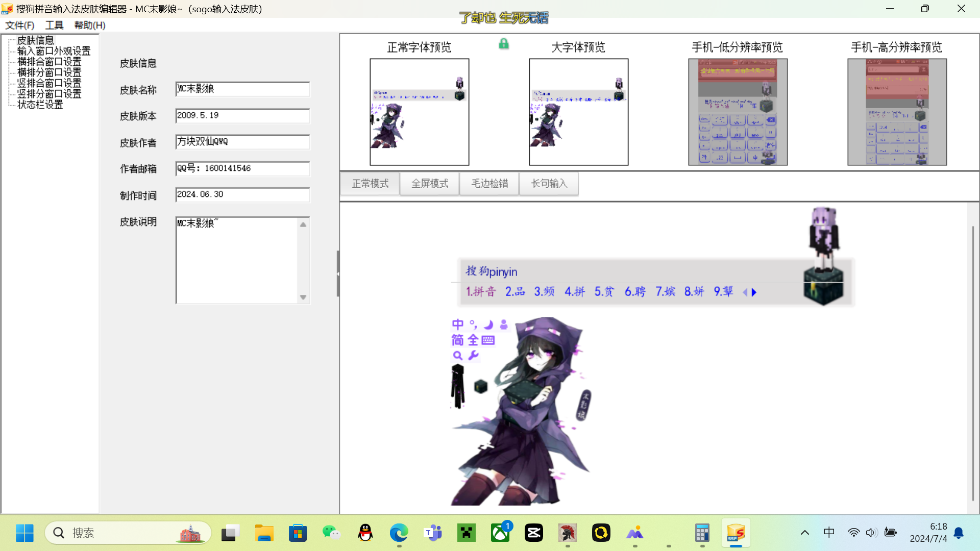
Task: Select 竖排合窗口设置 tree item
Action: pos(49,83)
